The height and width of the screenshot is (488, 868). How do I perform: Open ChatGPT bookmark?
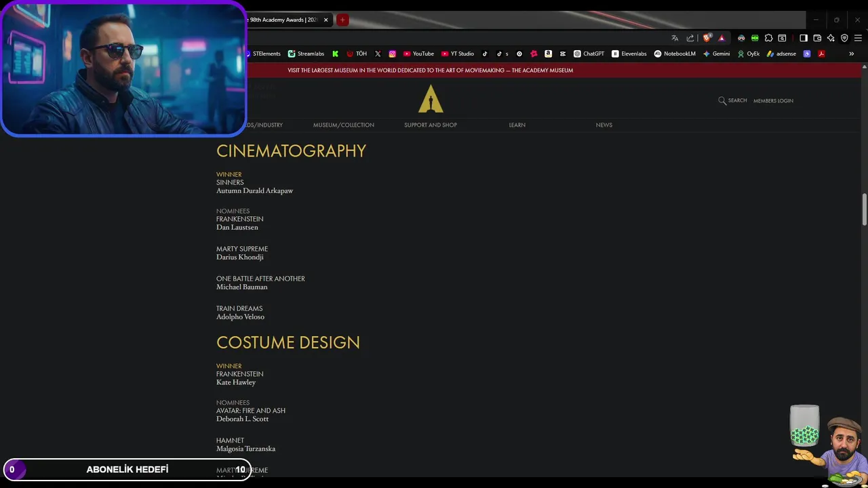[x=589, y=54]
